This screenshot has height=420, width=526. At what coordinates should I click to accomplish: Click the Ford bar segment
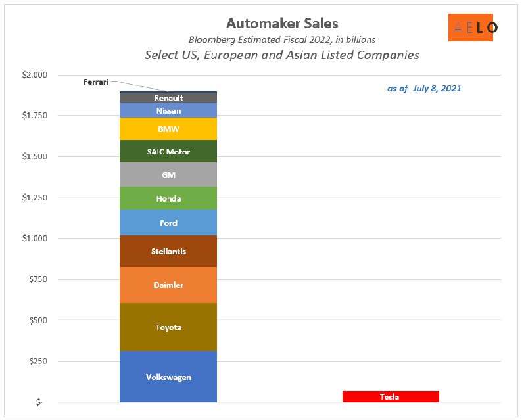click(x=168, y=222)
